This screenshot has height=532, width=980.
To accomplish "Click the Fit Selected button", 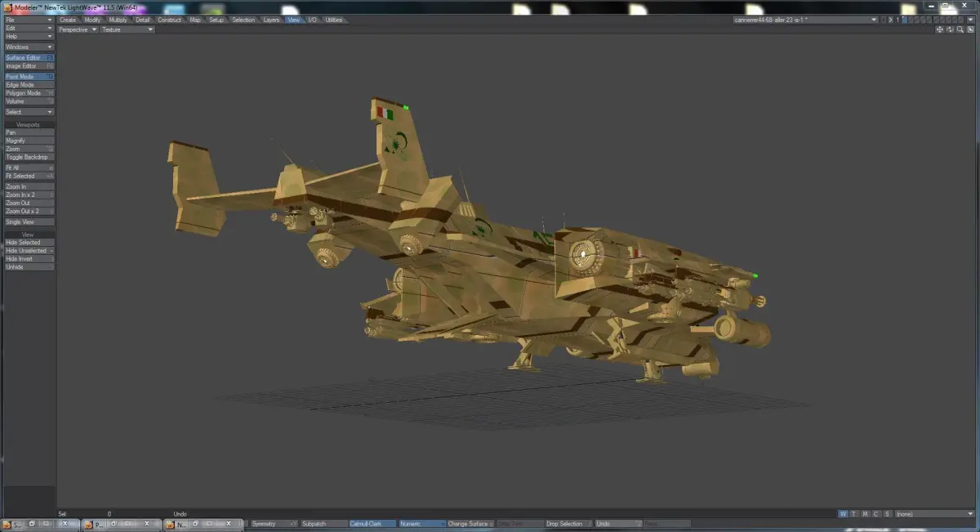I will coord(29,176).
